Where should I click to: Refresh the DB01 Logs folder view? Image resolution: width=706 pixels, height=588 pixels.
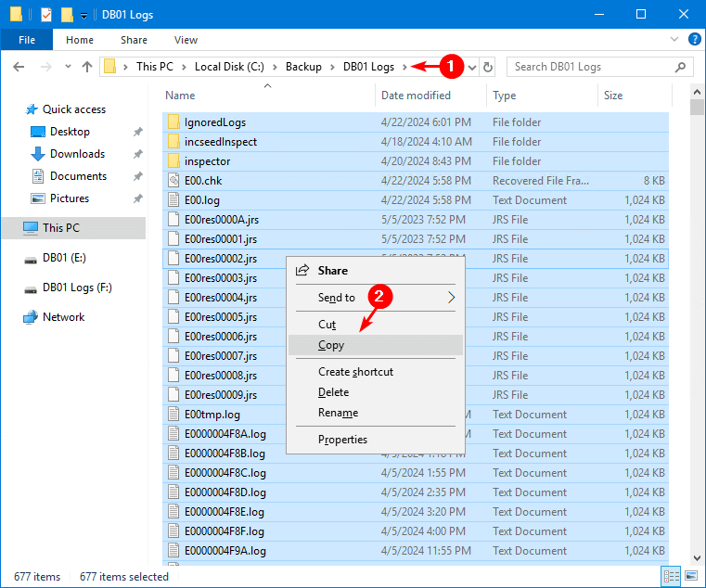(x=489, y=67)
